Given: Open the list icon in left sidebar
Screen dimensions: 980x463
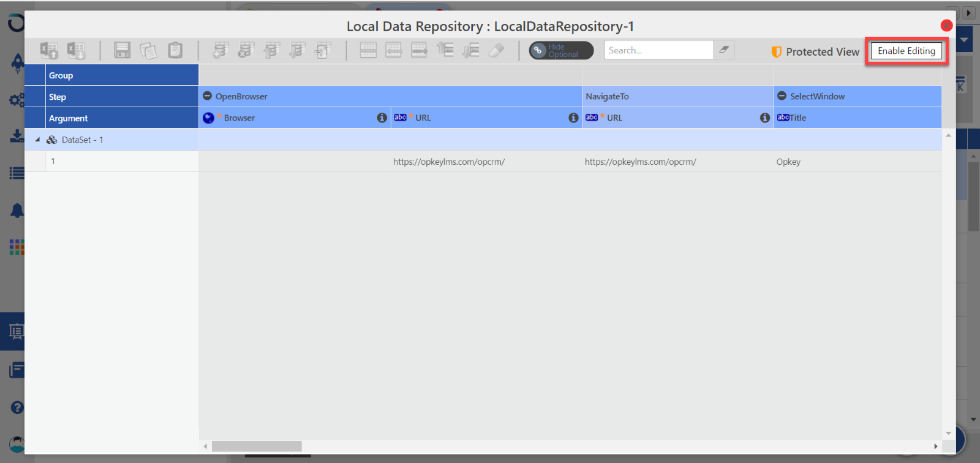Looking at the screenshot, I should click(x=17, y=173).
